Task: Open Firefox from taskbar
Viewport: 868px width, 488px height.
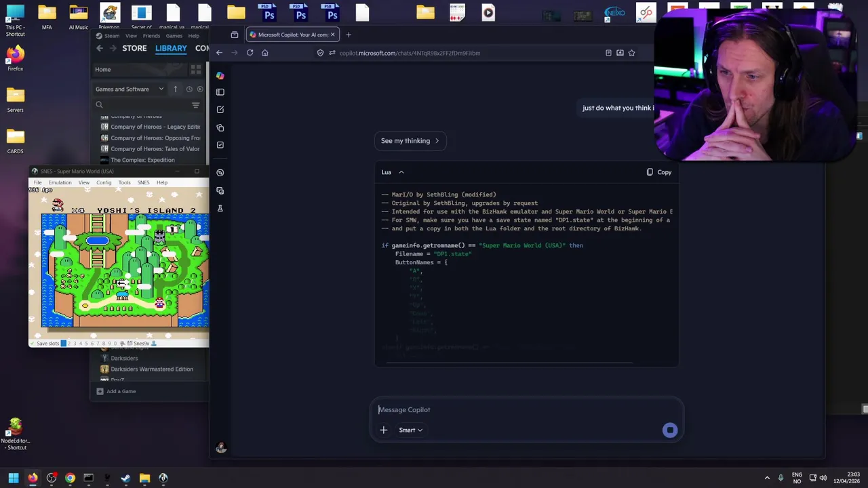Action: click(x=33, y=478)
